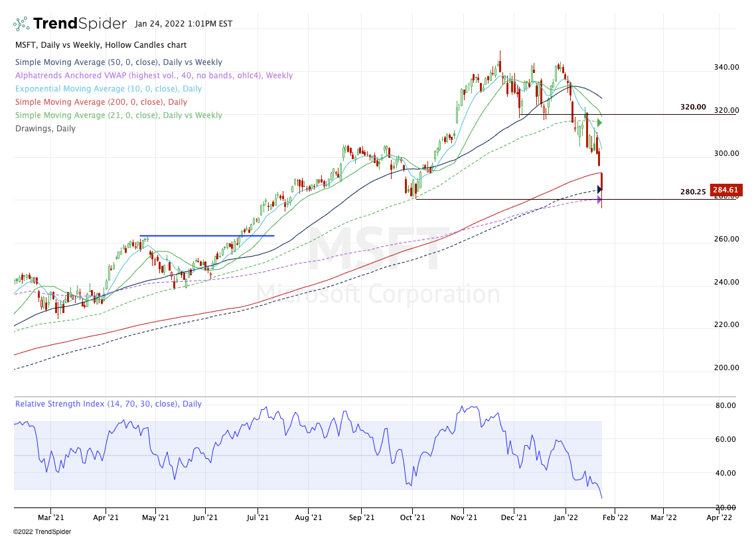The height and width of the screenshot is (538, 756).
Task: Click the dark navy triangle price marker
Action: (x=599, y=190)
